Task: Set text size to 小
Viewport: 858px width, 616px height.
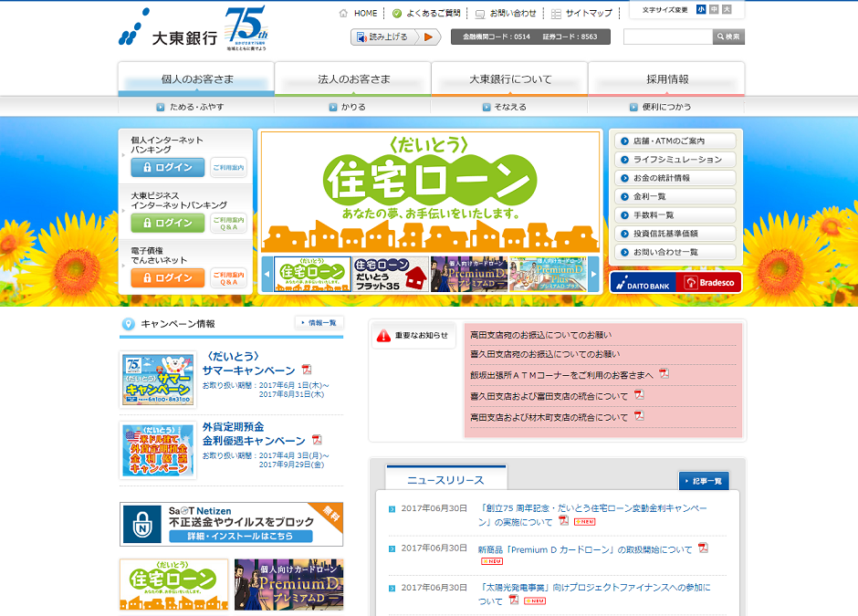Action: pos(701,9)
